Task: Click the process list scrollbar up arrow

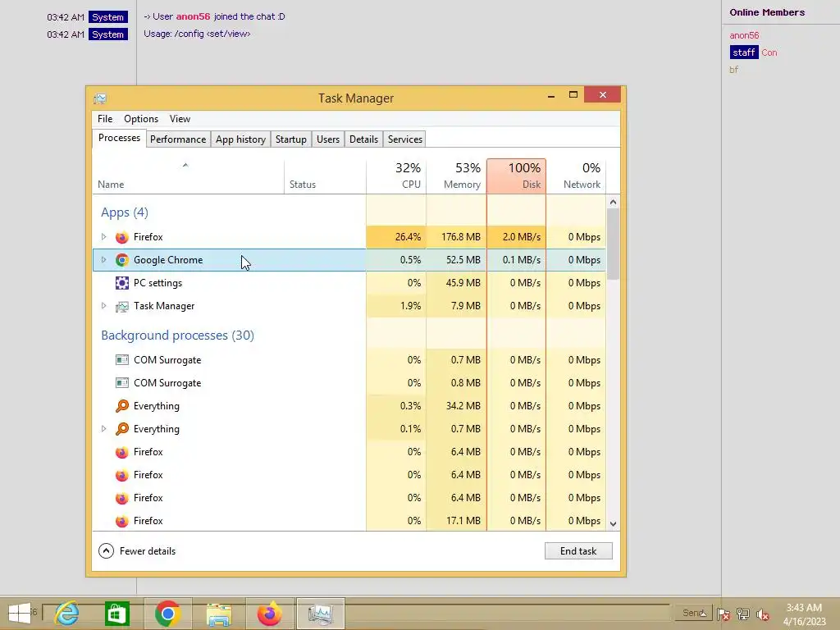Action: [614, 202]
